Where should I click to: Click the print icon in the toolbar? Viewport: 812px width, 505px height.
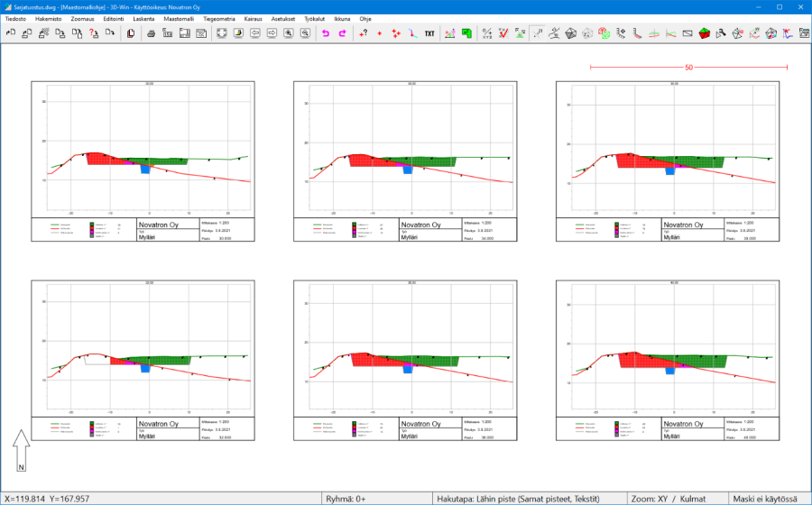(x=152, y=33)
